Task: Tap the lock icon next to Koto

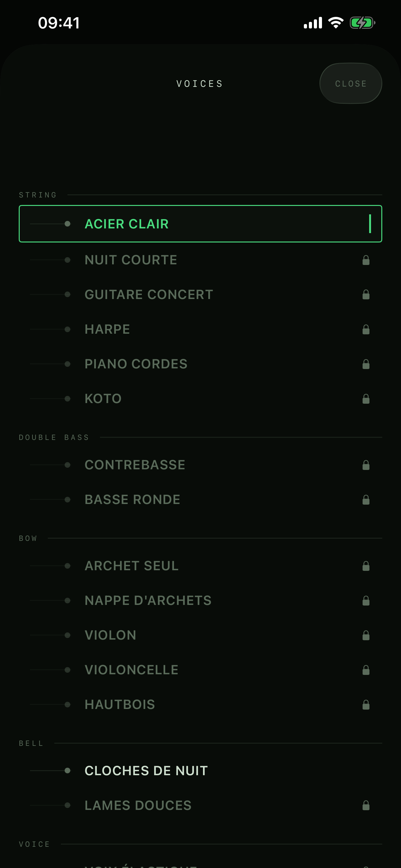Action: pyautogui.click(x=366, y=399)
